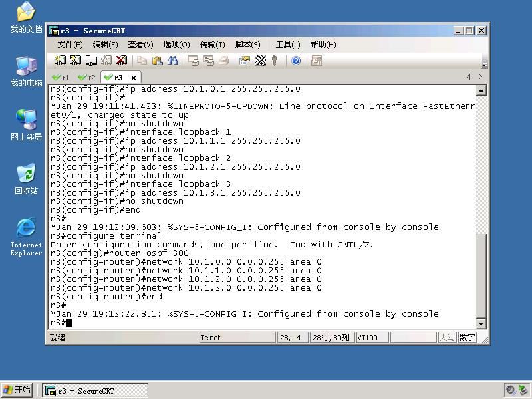The image size is (532, 399).
Task: Click the Print Screen icon
Action: tap(194, 61)
